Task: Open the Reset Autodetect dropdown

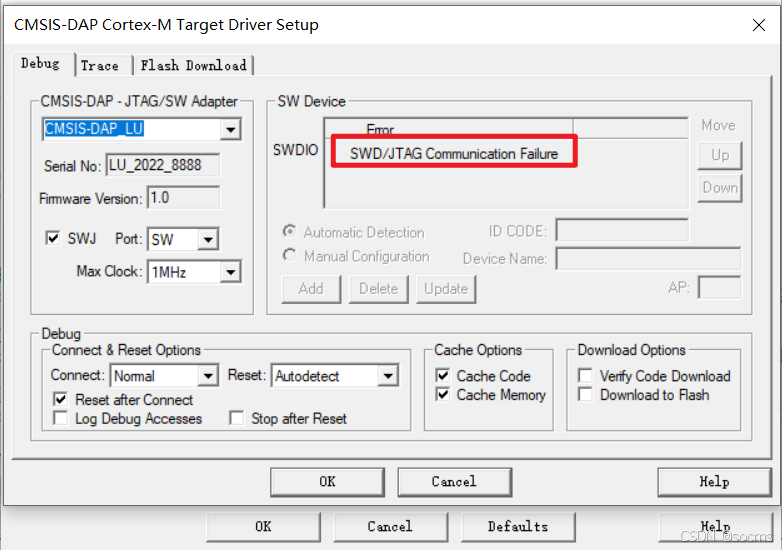Action: pos(388,376)
